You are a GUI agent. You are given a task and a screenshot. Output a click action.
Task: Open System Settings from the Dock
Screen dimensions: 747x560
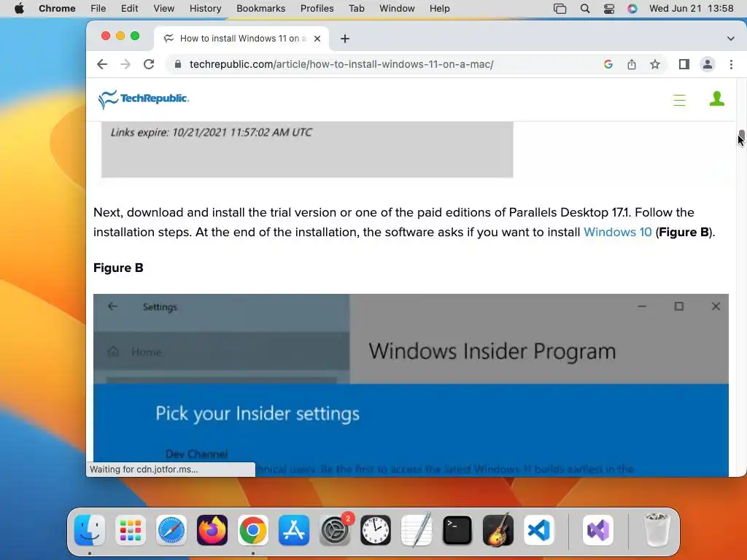click(x=335, y=530)
